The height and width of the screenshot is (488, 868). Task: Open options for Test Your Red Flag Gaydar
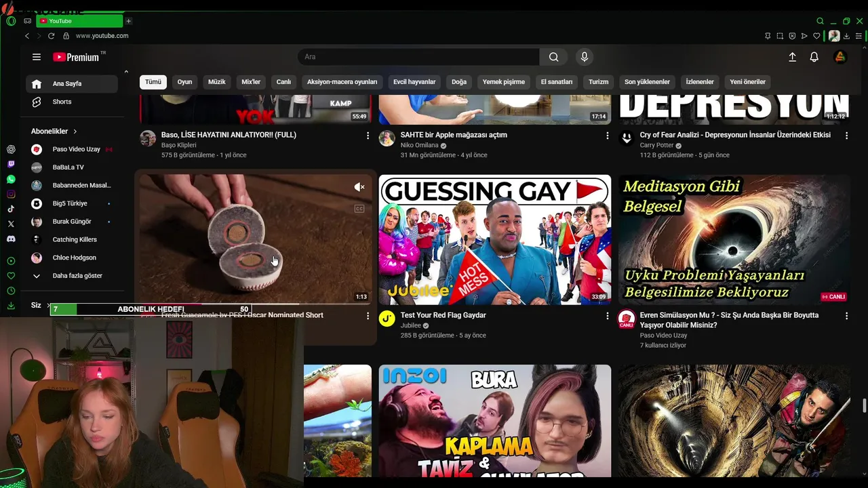tap(608, 316)
